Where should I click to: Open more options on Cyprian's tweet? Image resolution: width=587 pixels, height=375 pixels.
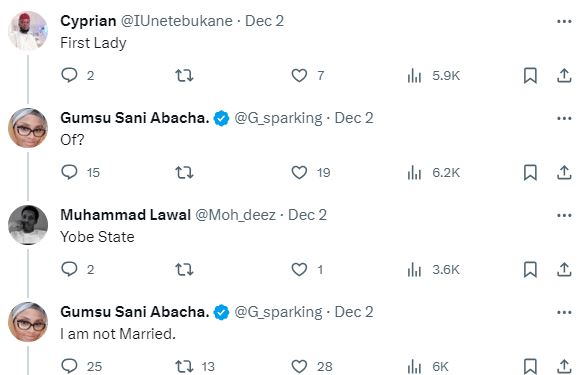tap(564, 21)
